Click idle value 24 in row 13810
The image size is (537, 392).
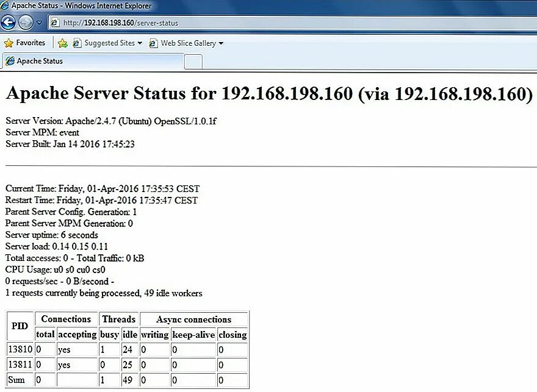[130, 349]
